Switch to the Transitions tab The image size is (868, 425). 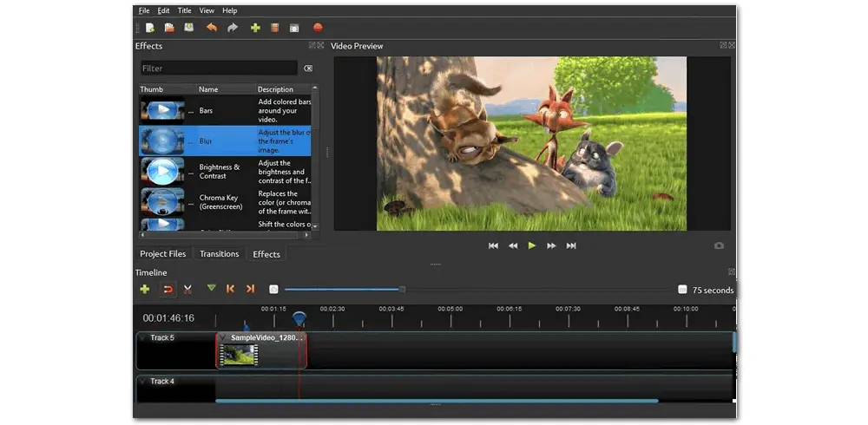pyautogui.click(x=220, y=253)
